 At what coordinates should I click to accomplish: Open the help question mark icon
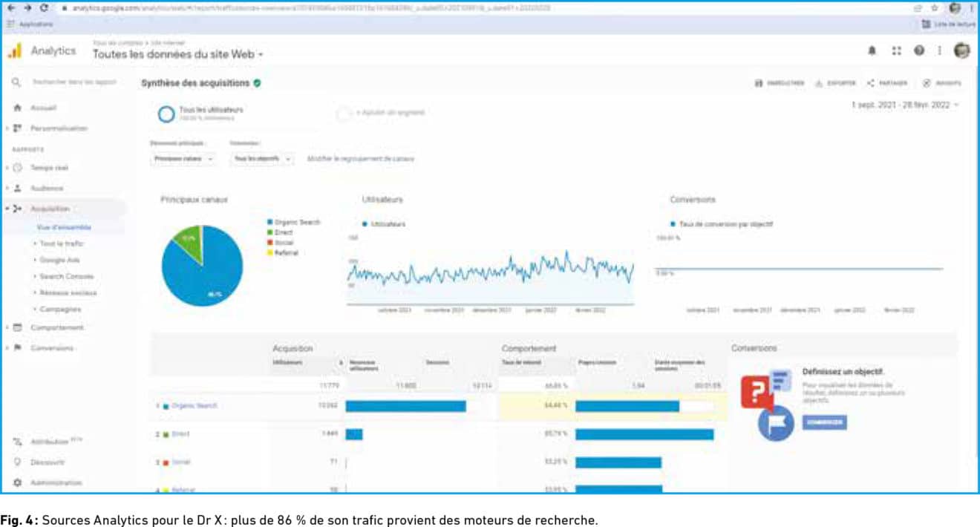(x=919, y=50)
